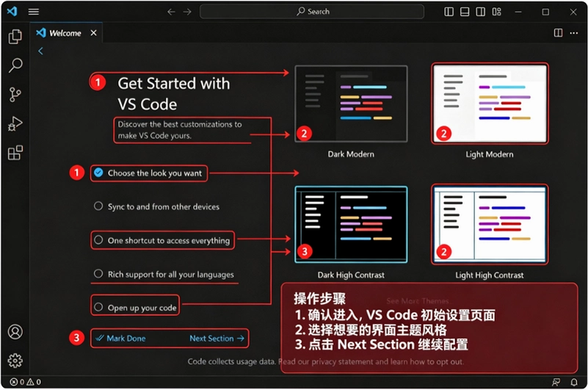Close the Welcome tab

(93, 33)
